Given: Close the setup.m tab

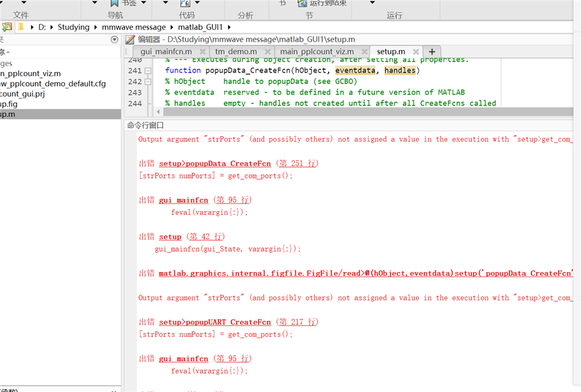Looking at the screenshot, I should [416, 51].
